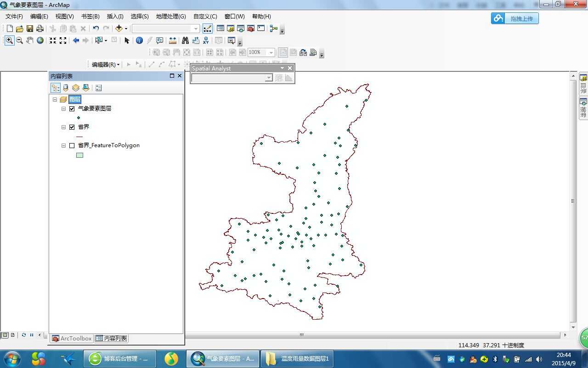
Task: Open 温度雨量数据图层1 in taskbar
Action: click(x=297, y=359)
